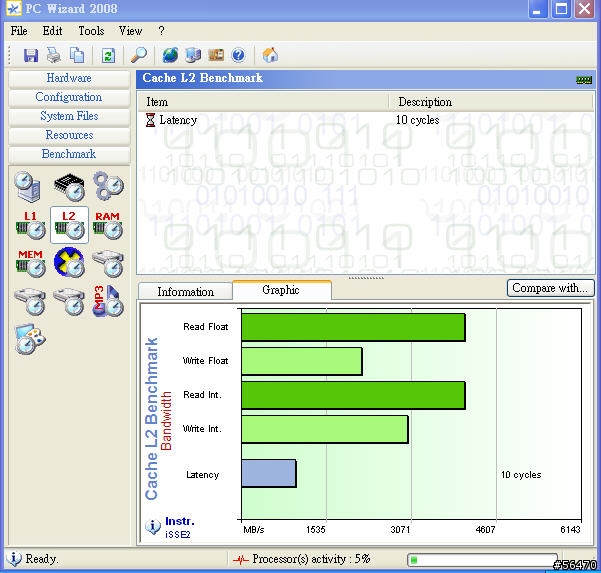Viewport: 601px width, 573px height.
Task: Open the second drive benchmark icon left of MP3
Action: pyautogui.click(x=69, y=302)
